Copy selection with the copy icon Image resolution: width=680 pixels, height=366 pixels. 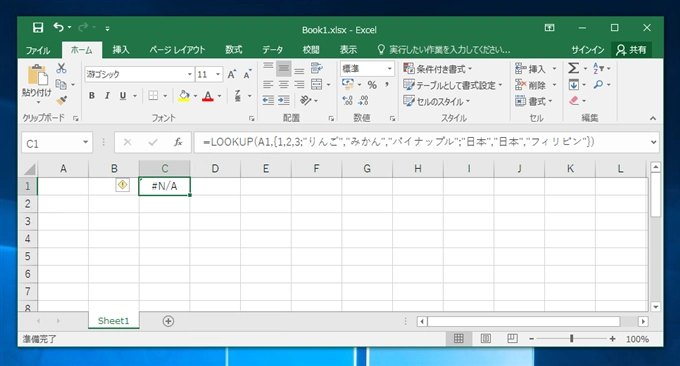click(x=61, y=85)
